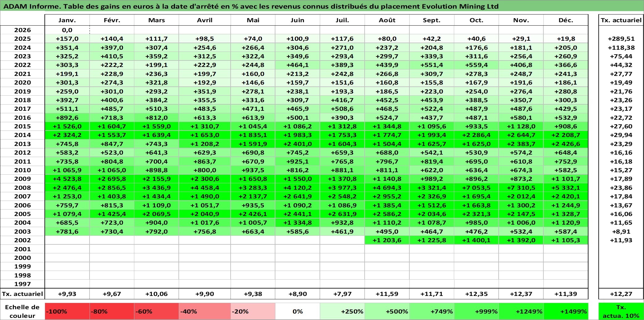Image resolution: width=644 pixels, height=320 pixels.
Task: Click the +8,91 actuarial rate for 2003
Action: pyautogui.click(x=621, y=231)
